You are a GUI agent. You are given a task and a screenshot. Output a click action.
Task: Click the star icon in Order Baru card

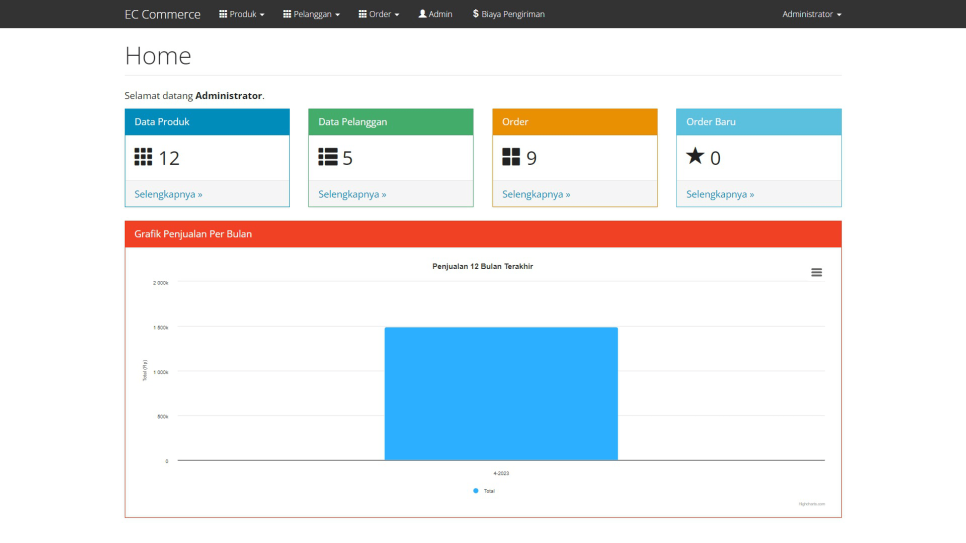click(x=695, y=156)
